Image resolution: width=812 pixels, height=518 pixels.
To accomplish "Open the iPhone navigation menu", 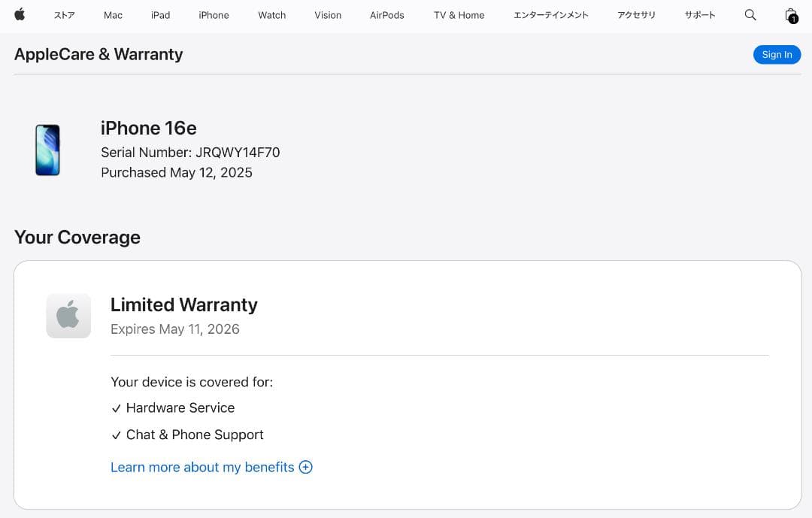I will pos(214,15).
